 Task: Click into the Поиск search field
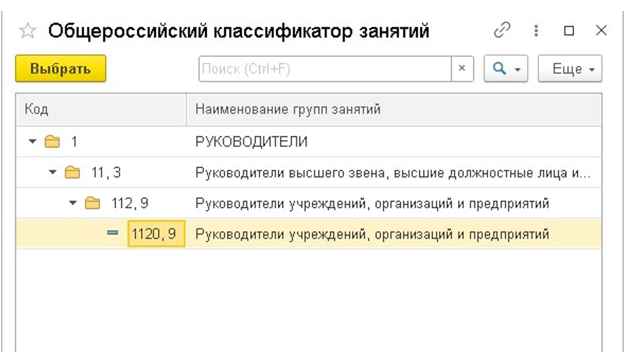point(324,68)
